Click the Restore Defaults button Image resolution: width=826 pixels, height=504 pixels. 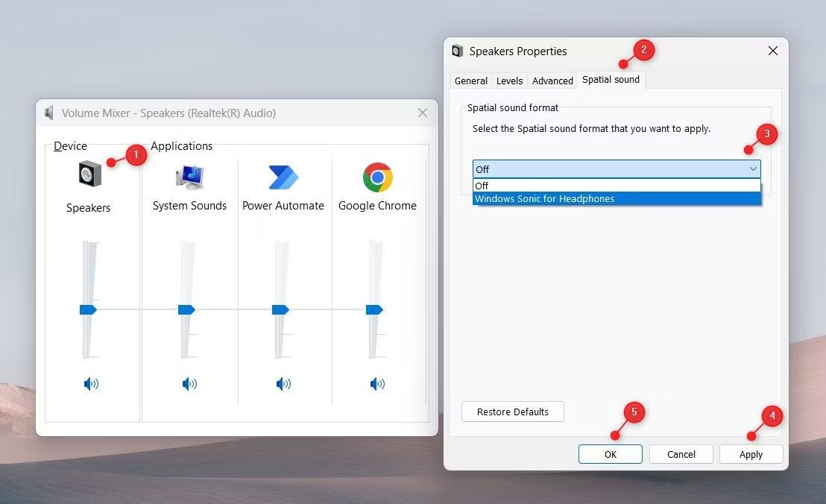[x=512, y=412]
